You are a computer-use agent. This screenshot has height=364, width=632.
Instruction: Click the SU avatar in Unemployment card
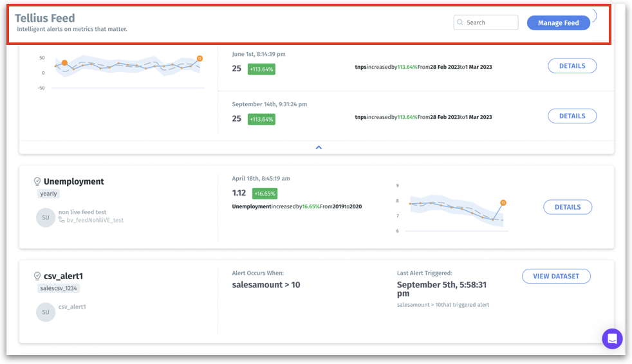46,217
